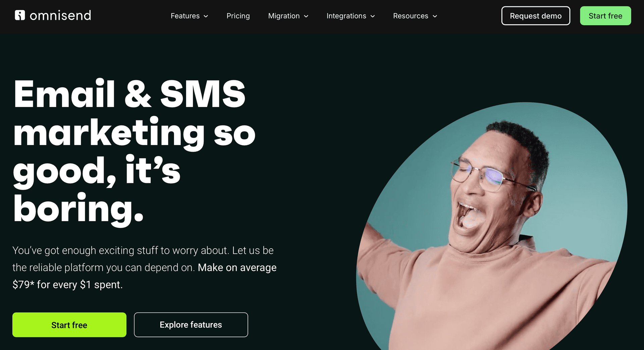Click the You've got enough exciting stuff paragraph
Screen dimensions: 644x350
pyautogui.click(x=145, y=267)
